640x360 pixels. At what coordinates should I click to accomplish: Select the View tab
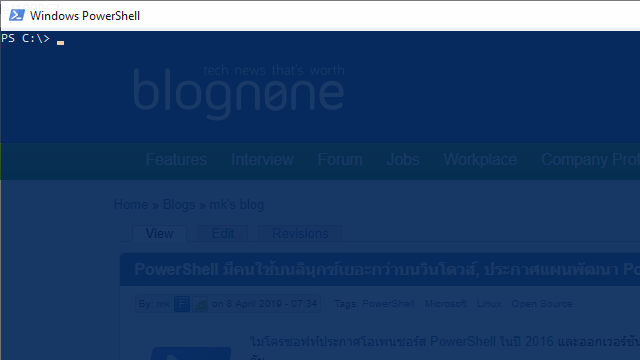pos(160,233)
